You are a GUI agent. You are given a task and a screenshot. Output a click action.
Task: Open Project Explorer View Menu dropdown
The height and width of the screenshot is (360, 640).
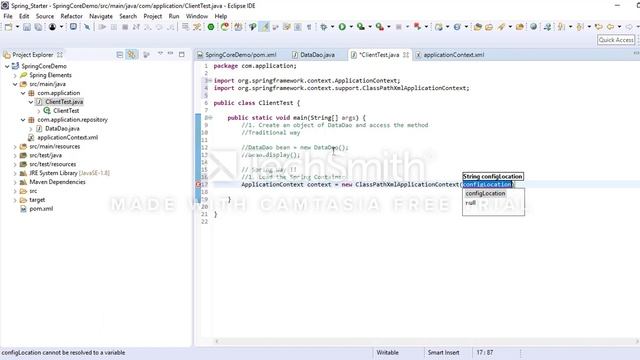coord(160,54)
